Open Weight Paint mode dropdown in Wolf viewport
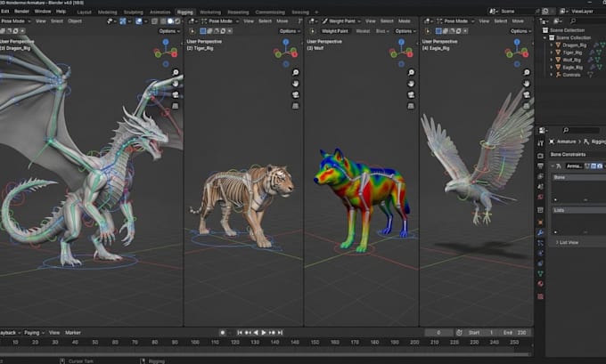This screenshot has height=364, width=606. [341, 21]
